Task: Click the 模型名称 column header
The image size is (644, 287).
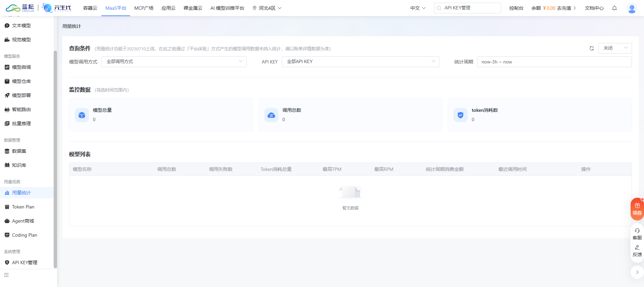Action: pyautogui.click(x=82, y=169)
